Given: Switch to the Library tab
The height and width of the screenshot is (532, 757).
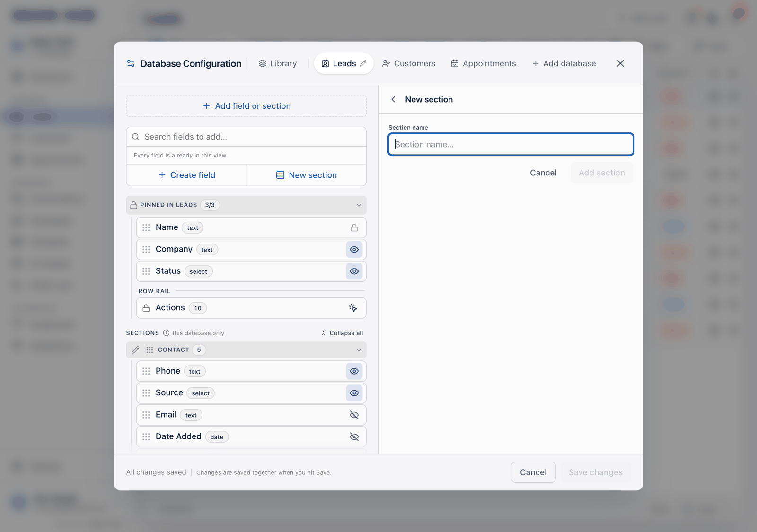Looking at the screenshot, I should tap(278, 63).
